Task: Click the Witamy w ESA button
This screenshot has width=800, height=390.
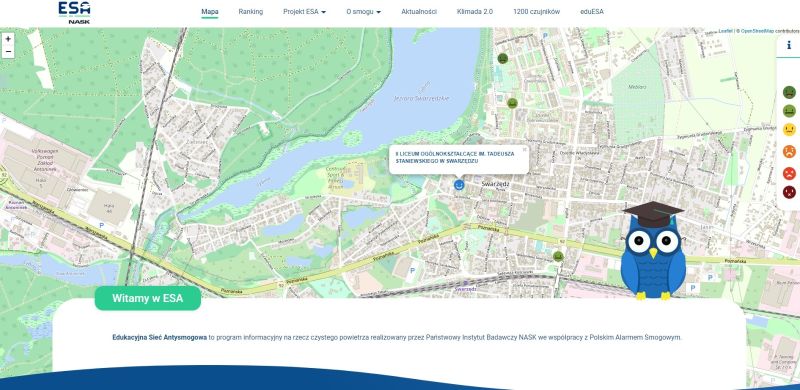Action: tap(147, 298)
